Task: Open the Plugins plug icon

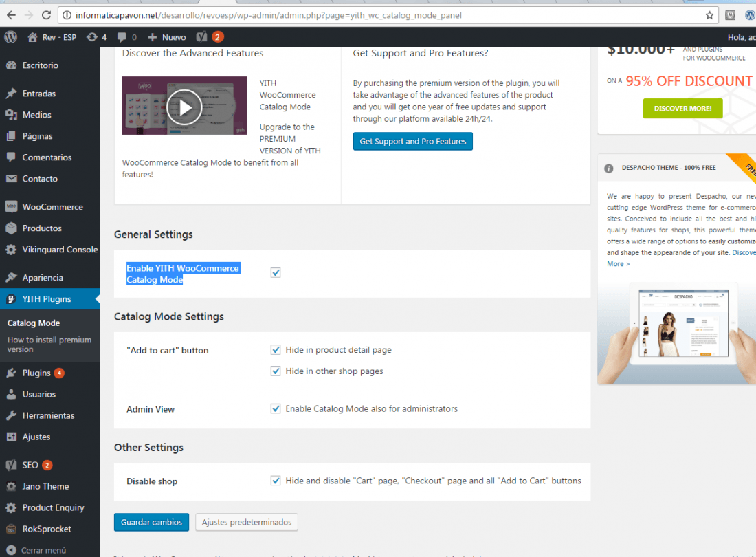Action: [x=12, y=373]
